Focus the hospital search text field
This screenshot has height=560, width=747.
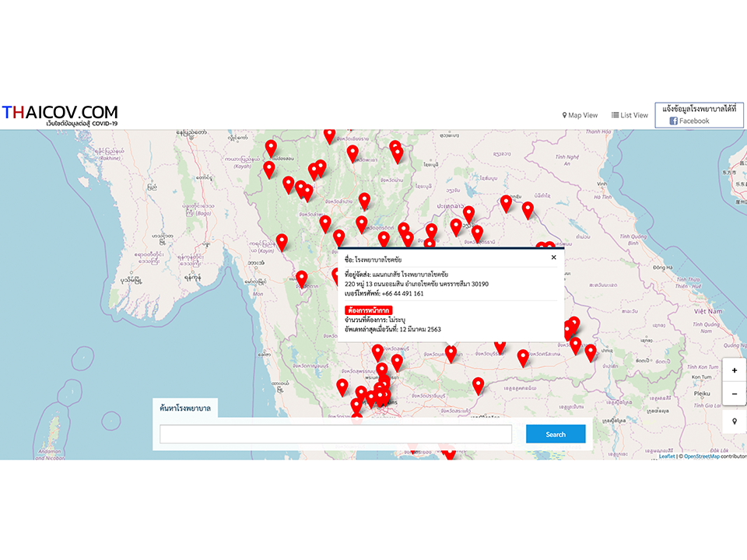(x=335, y=434)
